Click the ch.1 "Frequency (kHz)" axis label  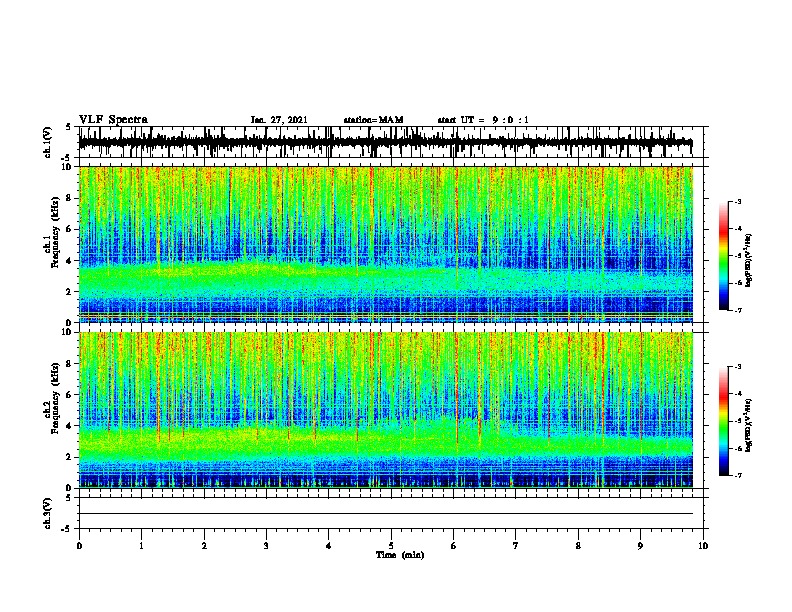pos(55,233)
